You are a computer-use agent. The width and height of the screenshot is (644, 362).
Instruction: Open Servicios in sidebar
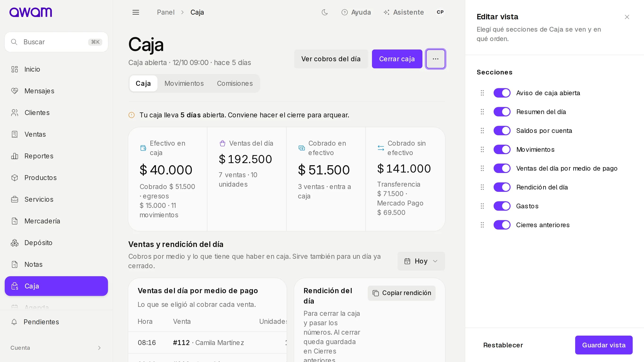pyautogui.click(x=56, y=199)
